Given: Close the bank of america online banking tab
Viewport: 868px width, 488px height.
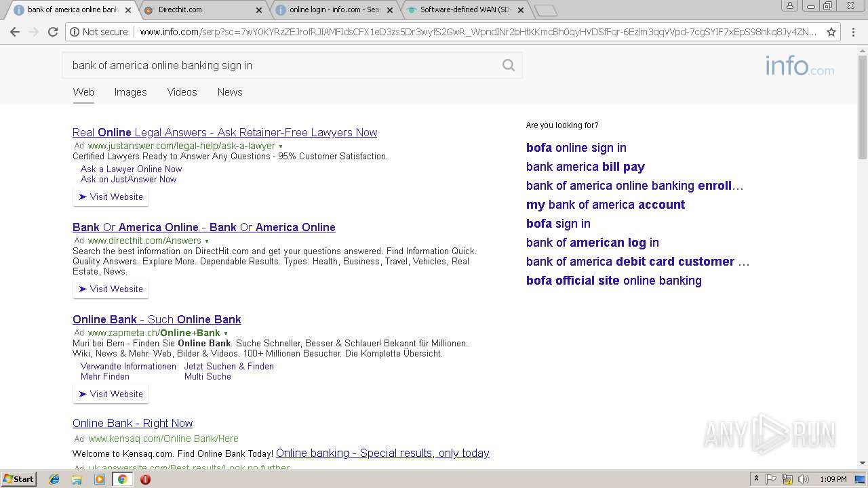Looking at the screenshot, I should coord(128,10).
